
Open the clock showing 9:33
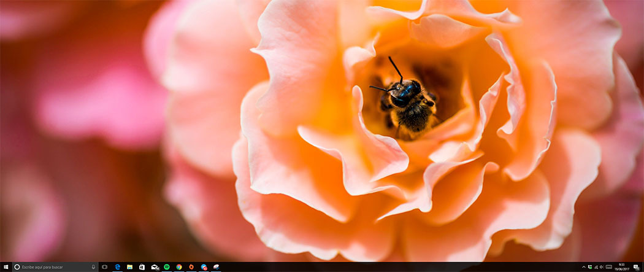[x=622, y=267]
